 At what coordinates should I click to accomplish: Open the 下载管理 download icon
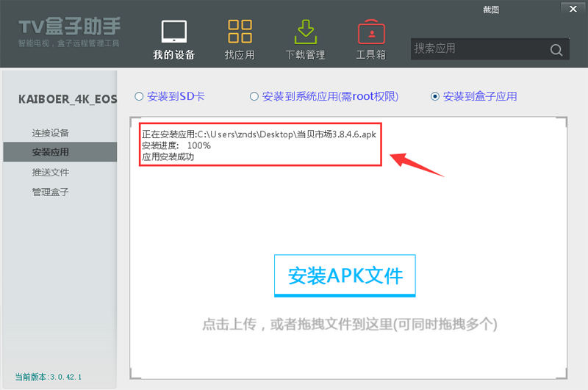click(x=306, y=32)
